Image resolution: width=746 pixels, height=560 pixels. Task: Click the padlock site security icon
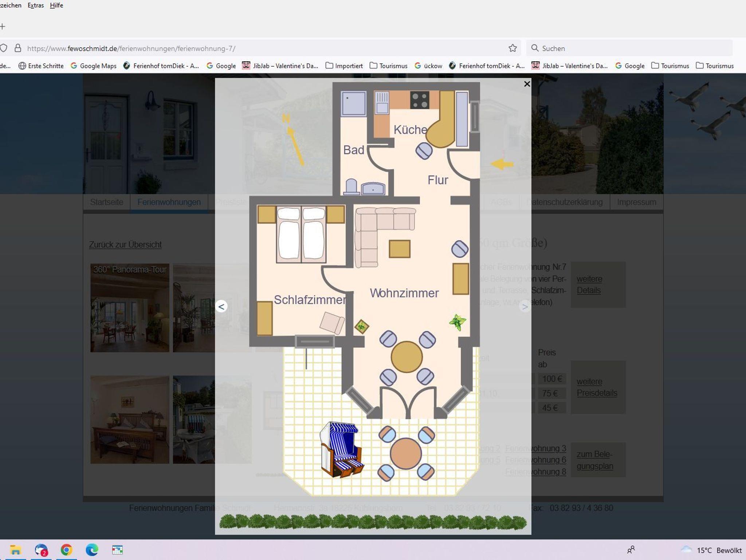pyautogui.click(x=17, y=48)
